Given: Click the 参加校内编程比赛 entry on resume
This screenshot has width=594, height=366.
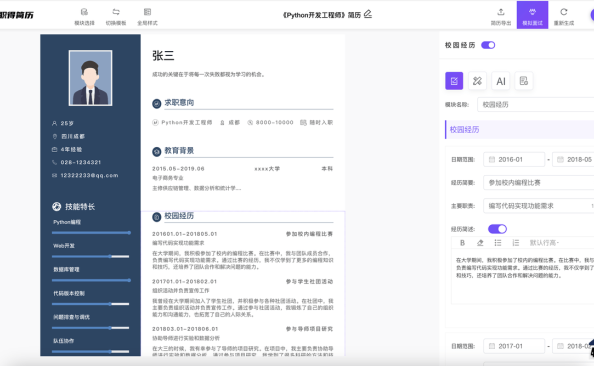Looking at the screenshot, I should (309, 234).
